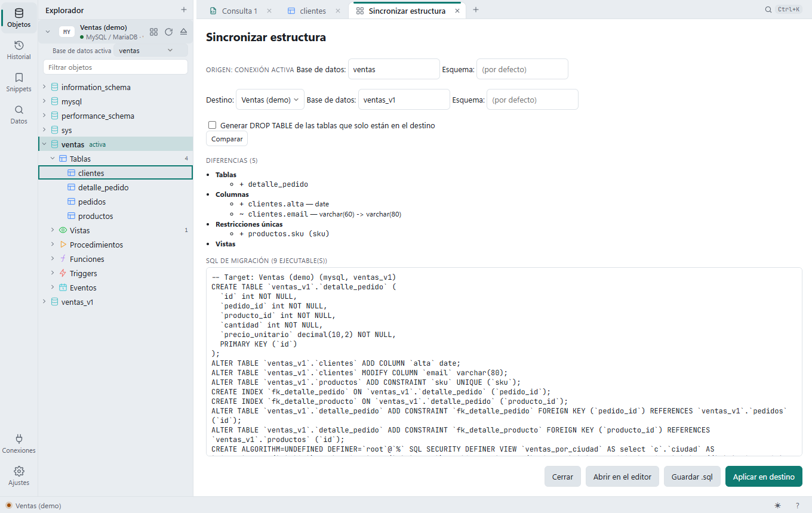Open a new tab with the plus icon
Image resolution: width=812 pixels, height=513 pixels.
(476, 10)
